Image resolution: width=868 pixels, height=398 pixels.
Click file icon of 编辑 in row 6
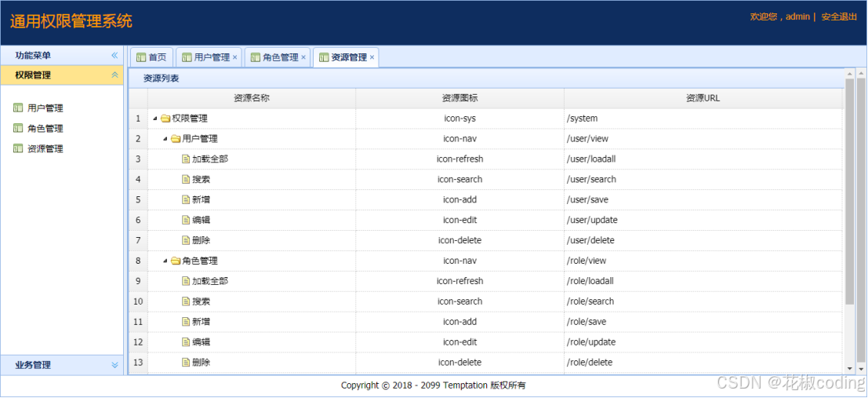tap(186, 220)
